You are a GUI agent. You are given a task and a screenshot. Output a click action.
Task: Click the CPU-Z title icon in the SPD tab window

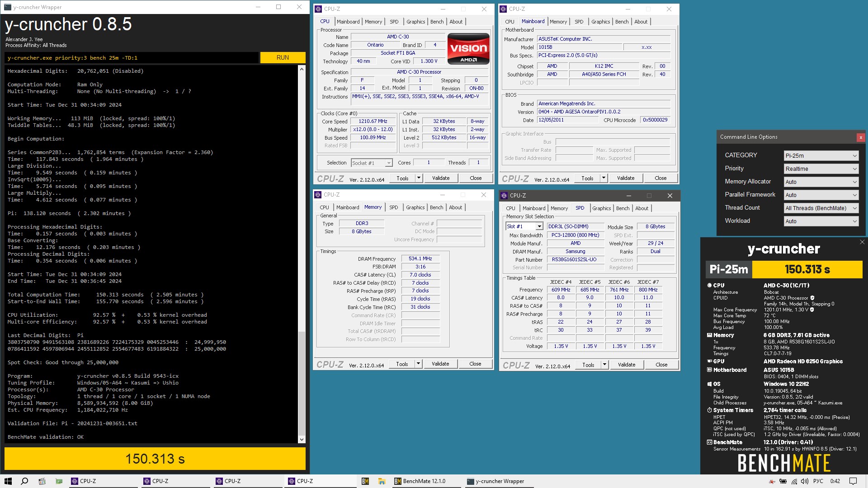tap(504, 196)
